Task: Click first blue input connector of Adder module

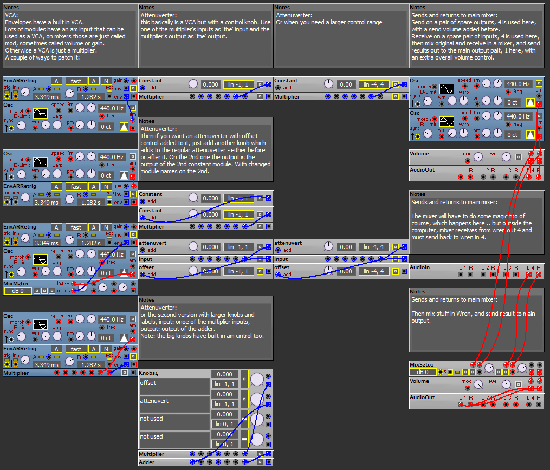Action: click(x=193, y=462)
